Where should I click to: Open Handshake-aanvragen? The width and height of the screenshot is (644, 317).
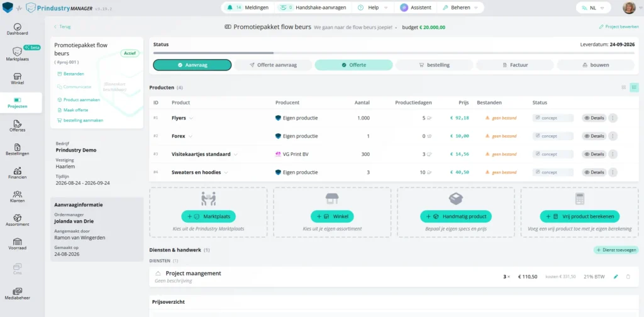click(x=311, y=8)
